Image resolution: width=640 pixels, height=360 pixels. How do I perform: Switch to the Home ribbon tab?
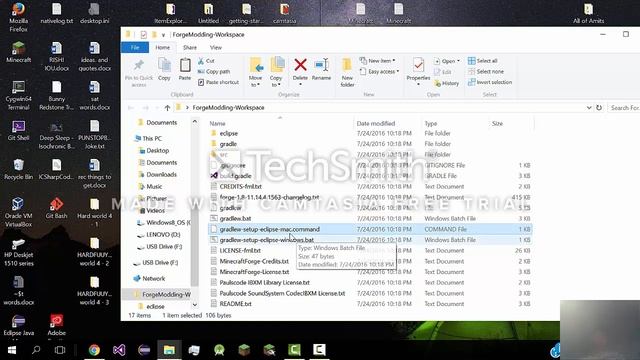pos(162,47)
